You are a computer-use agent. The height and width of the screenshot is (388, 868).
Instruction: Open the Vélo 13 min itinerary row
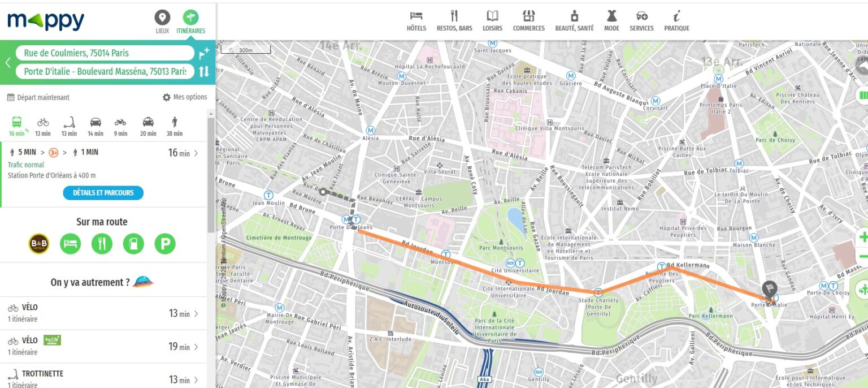coord(103,313)
